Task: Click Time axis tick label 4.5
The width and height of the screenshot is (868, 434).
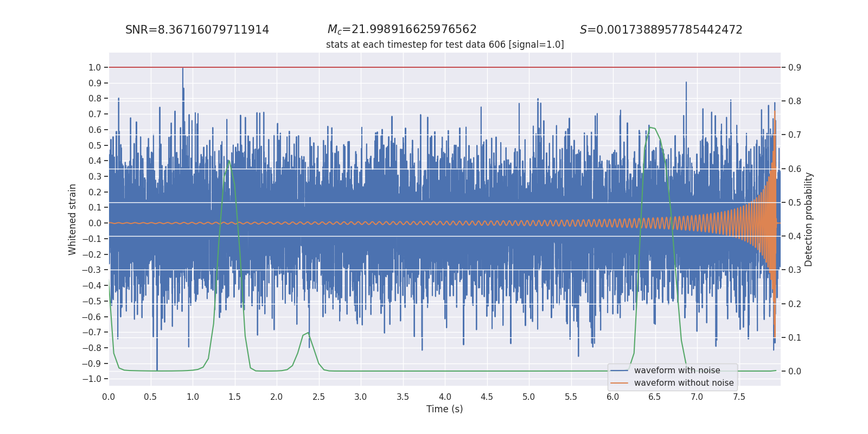Action: 487,397
